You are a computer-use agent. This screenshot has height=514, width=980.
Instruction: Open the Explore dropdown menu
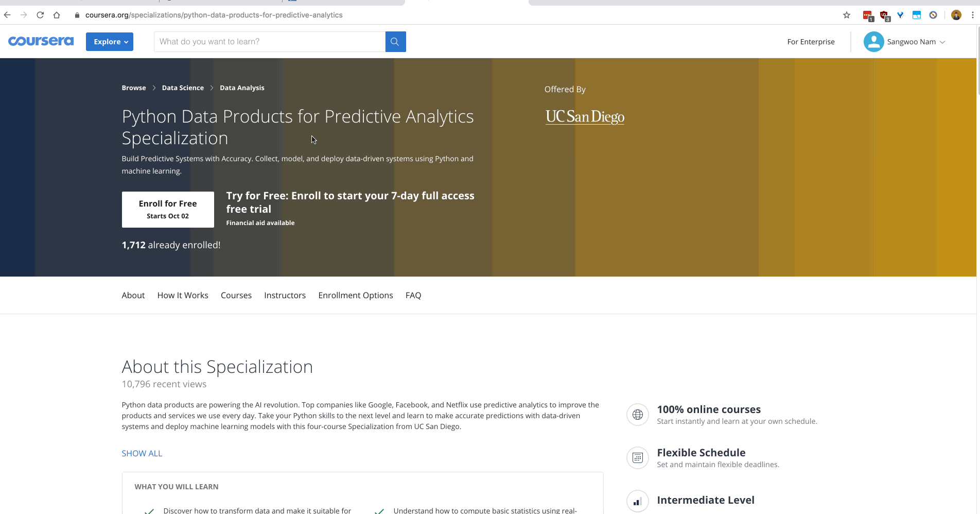click(x=110, y=42)
